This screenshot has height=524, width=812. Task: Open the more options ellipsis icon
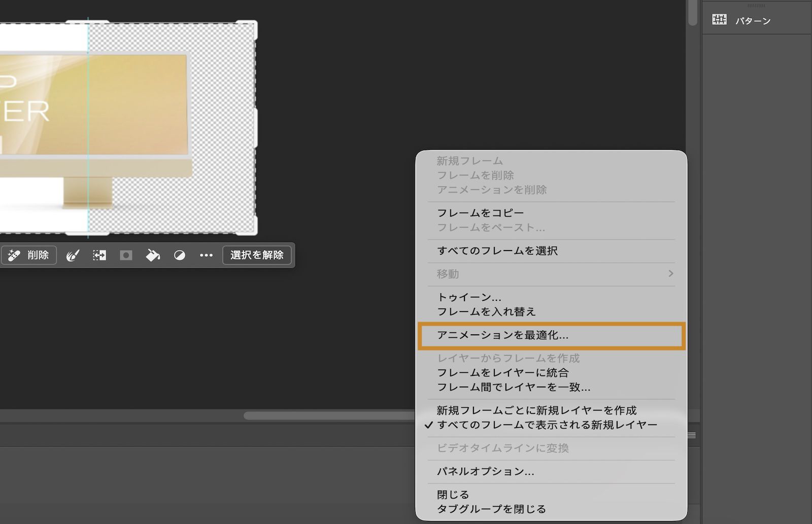pos(206,255)
